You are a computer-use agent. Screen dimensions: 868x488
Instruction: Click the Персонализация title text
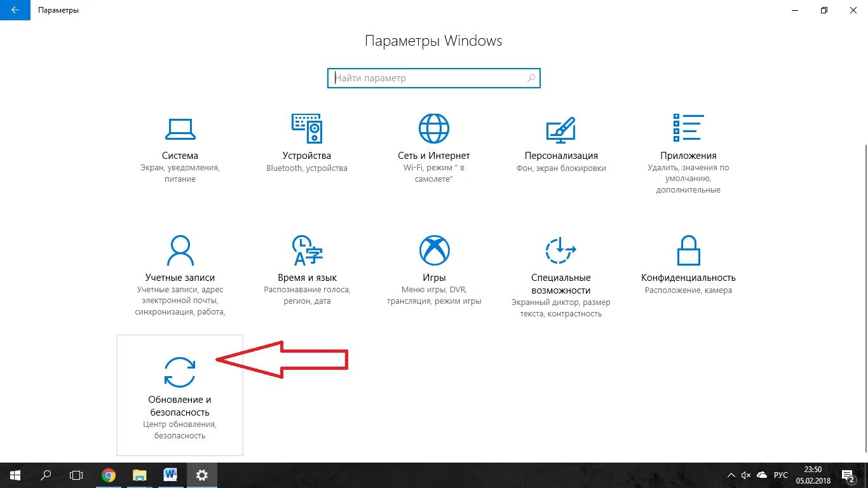561,156
